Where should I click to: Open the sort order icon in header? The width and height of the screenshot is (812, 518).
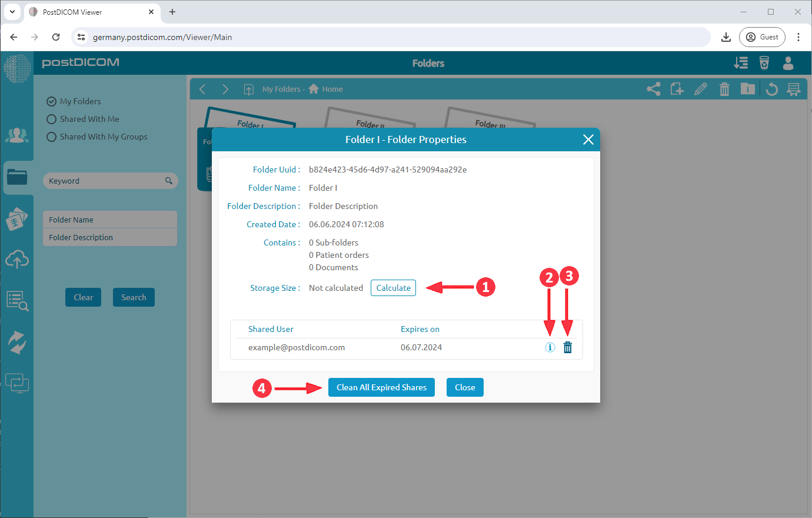point(741,63)
